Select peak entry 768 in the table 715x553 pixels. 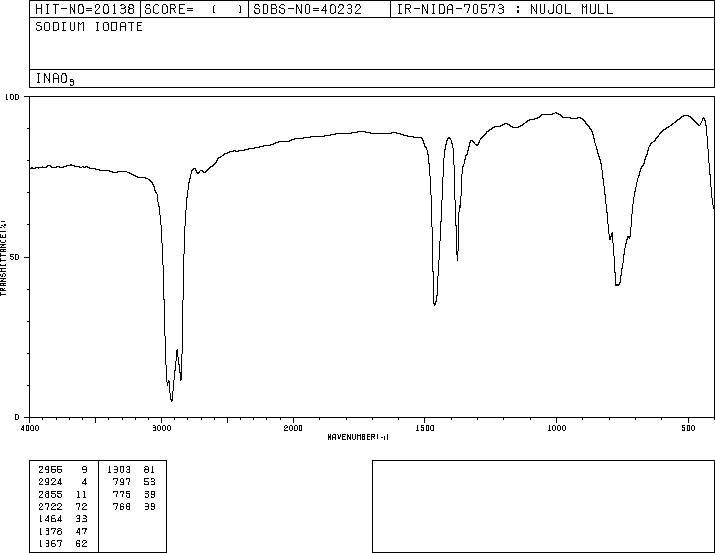coord(122,507)
